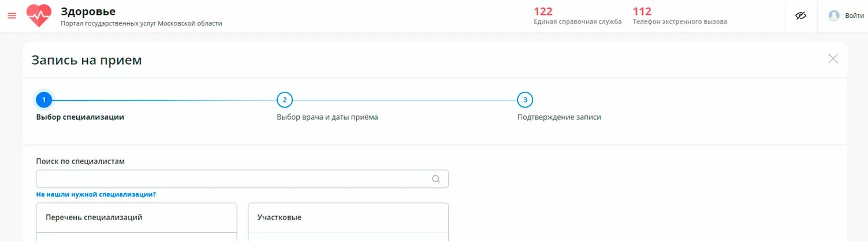Viewport: 868px width, 241px height.
Task: Click the 112 emergency phone number
Action: point(642,11)
